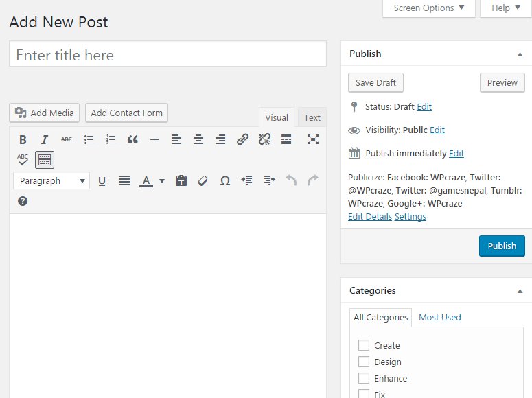
Task: Apply strikethrough formatting
Action: [x=67, y=139]
